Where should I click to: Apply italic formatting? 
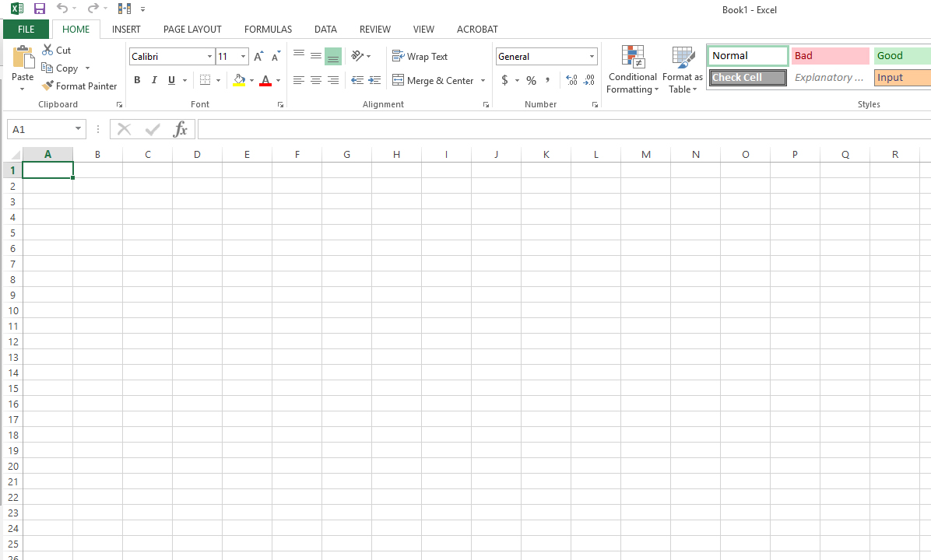click(154, 80)
